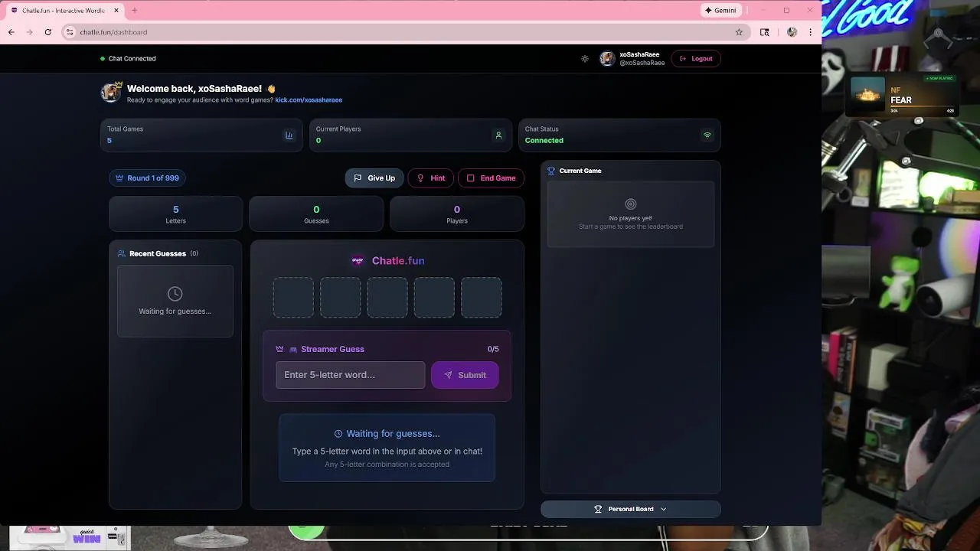The image size is (980, 551).
Task: Reload the Chatle.fun page
Action: tap(48, 32)
